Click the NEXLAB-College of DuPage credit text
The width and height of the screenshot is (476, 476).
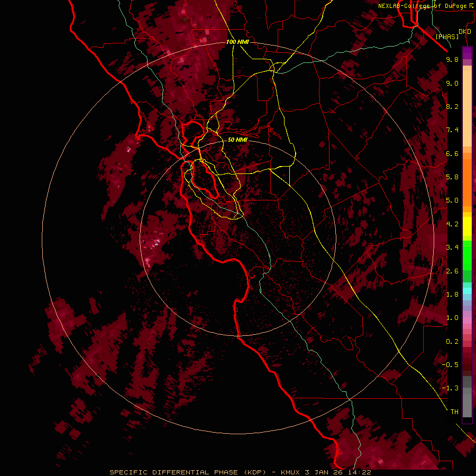[x=425, y=6]
